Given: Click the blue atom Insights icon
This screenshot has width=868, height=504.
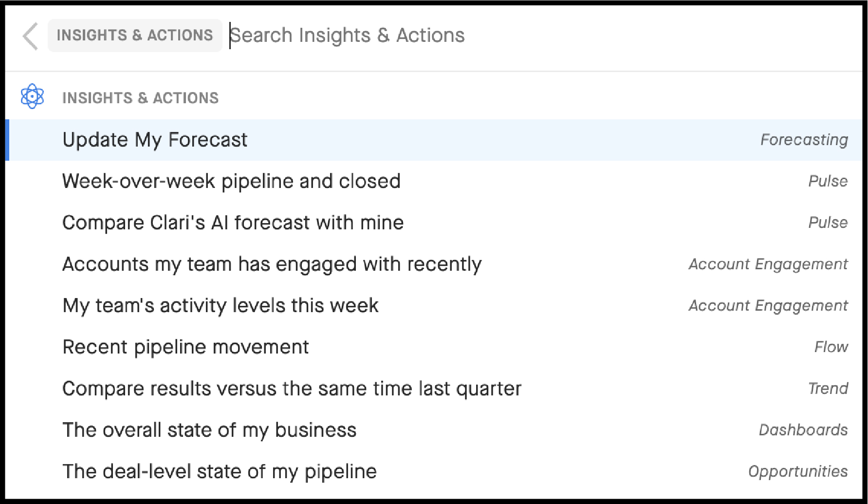Looking at the screenshot, I should tap(32, 96).
